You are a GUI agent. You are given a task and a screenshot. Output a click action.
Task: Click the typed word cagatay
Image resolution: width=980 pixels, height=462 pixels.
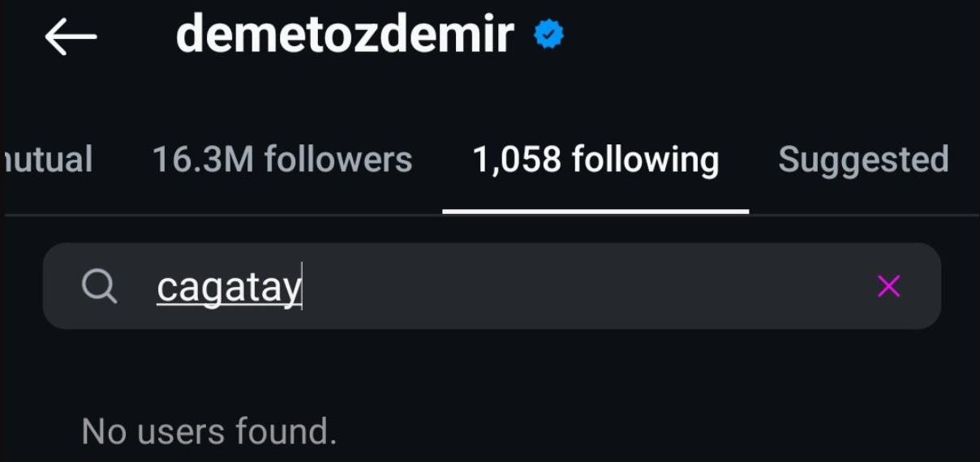pos(229,288)
